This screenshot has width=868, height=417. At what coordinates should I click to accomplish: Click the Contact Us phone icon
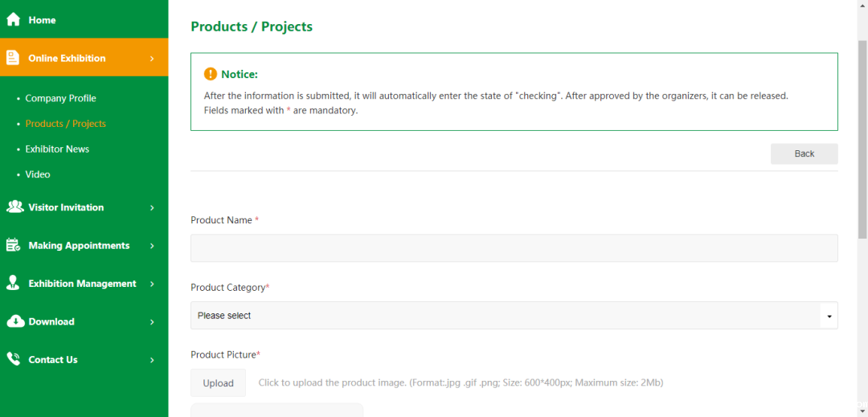(x=13, y=359)
